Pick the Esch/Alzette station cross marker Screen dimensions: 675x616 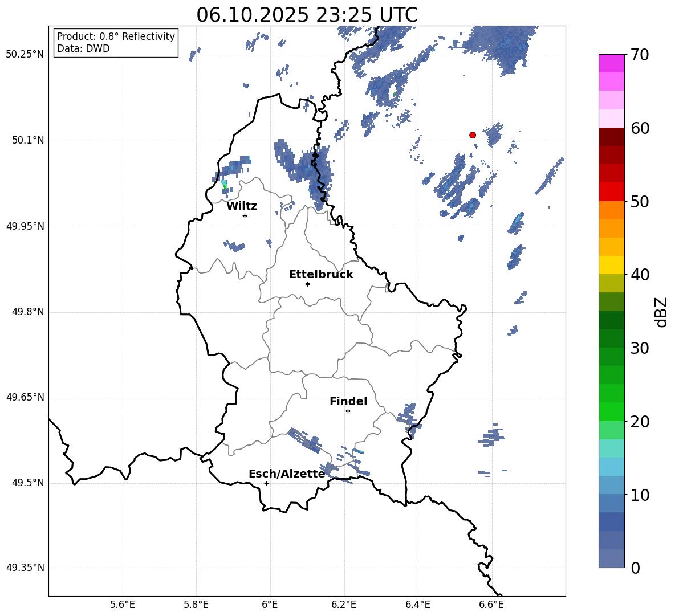point(266,483)
